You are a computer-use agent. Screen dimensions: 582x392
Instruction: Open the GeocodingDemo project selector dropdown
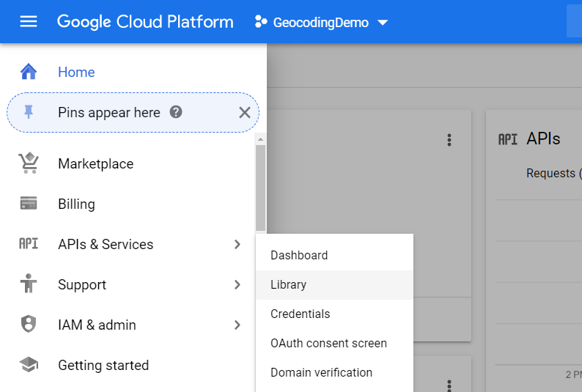point(321,22)
